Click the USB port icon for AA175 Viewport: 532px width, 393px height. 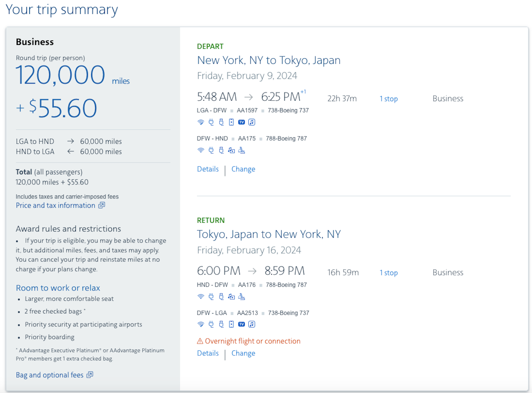point(221,150)
